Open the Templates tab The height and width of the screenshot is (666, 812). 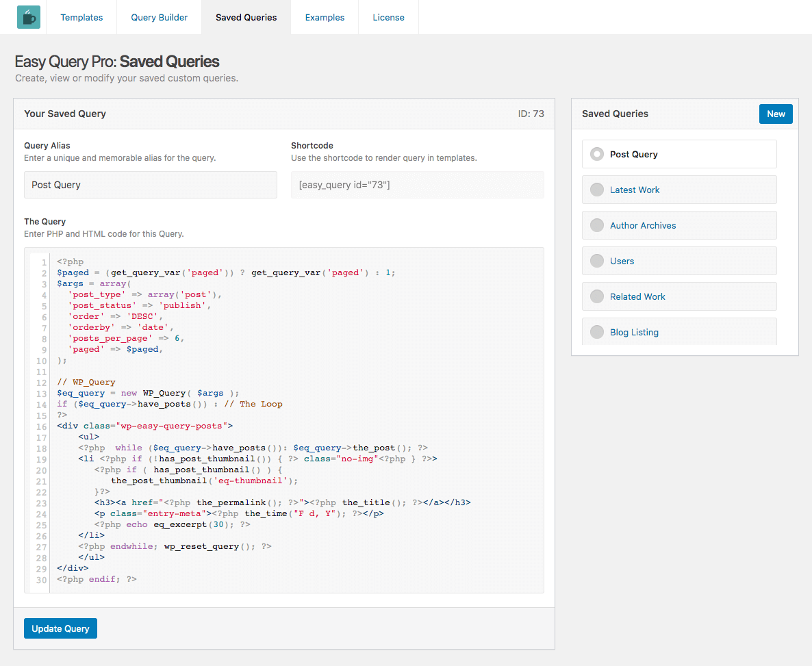pos(81,17)
